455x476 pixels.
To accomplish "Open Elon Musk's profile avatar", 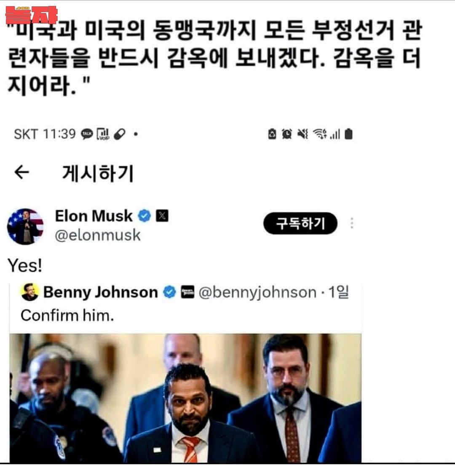I will [26, 227].
